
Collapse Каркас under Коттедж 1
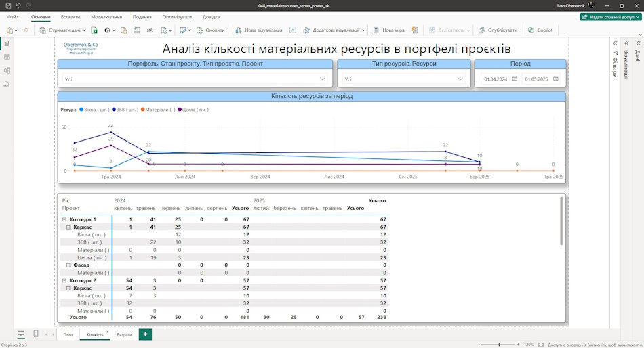[68, 227]
